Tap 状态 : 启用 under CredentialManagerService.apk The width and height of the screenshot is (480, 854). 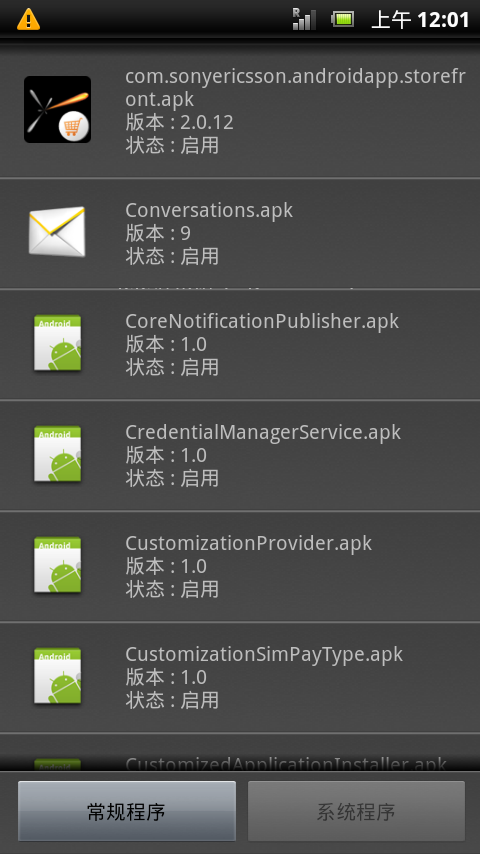point(172,478)
